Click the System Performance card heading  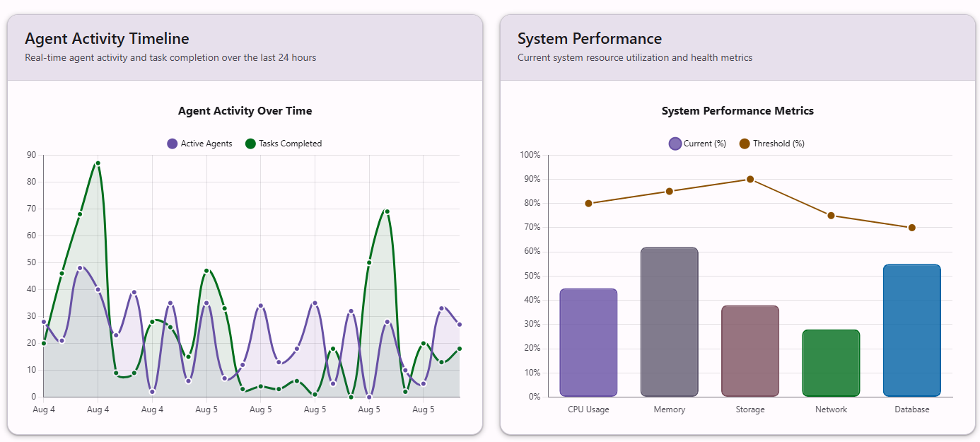[589, 38]
